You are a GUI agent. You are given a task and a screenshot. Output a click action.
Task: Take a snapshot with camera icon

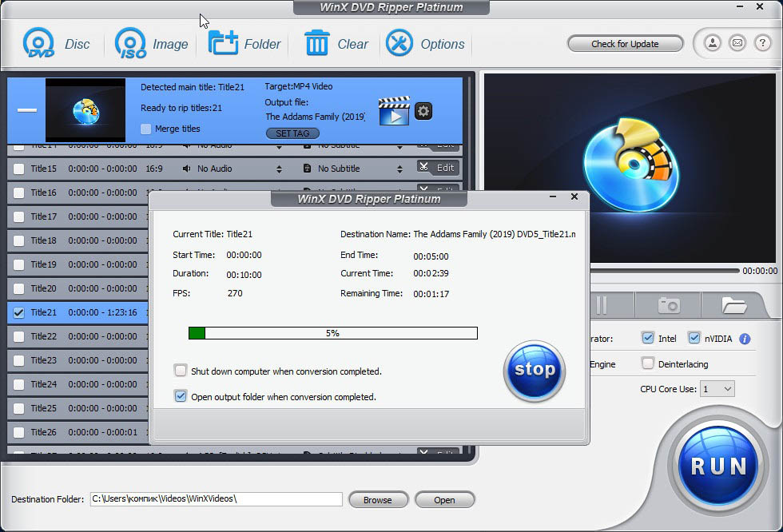click(669, 305)
